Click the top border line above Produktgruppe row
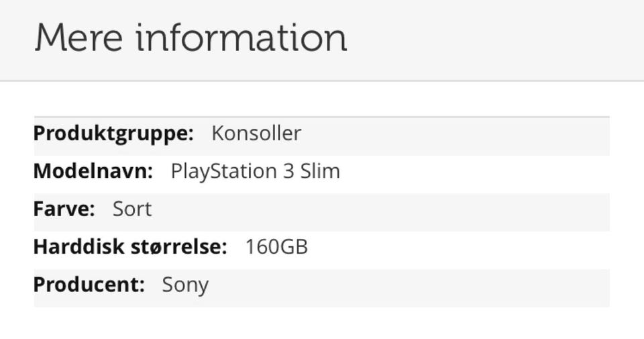This screenshot has width=644, height=339. [x=322, y=117]
